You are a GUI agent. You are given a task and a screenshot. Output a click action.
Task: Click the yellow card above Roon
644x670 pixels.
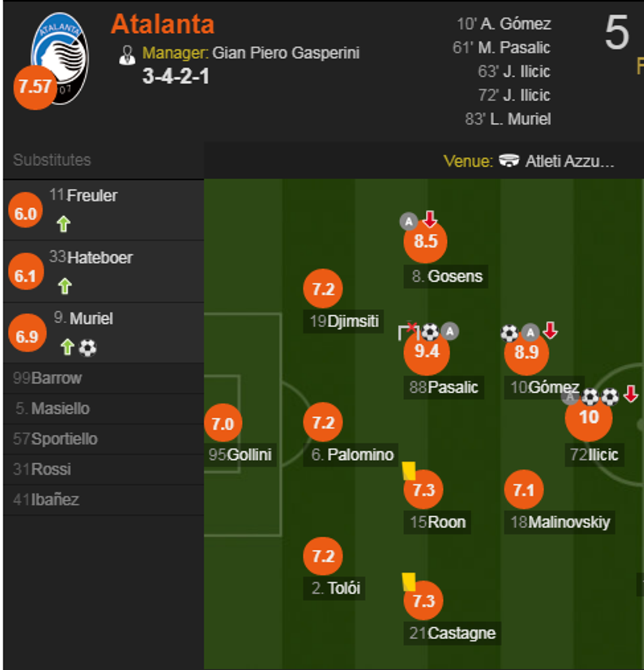[409, 470]
